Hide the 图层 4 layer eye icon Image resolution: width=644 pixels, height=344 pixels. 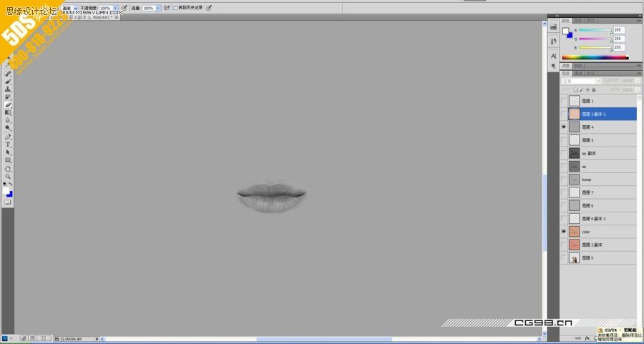(x=564, y=127)
